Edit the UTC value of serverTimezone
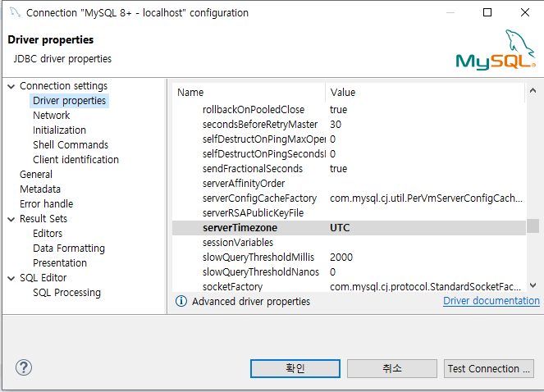544x392 pixels. pyautogui.click(x=340, y=227)
